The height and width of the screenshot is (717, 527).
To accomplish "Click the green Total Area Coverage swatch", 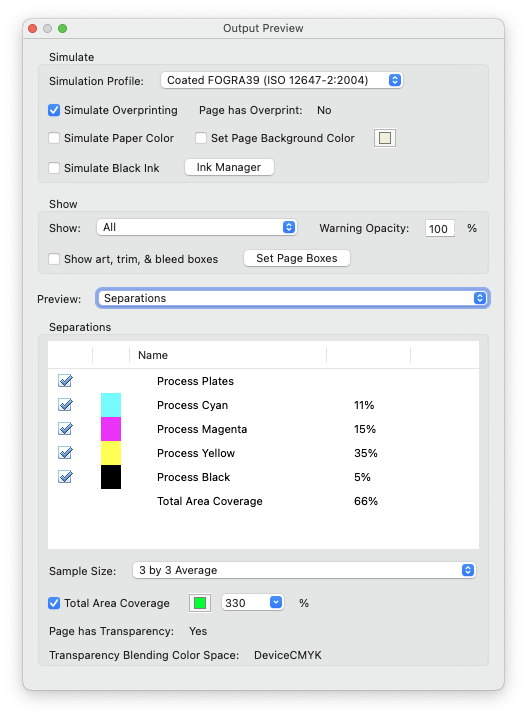I will coord(200,603).
